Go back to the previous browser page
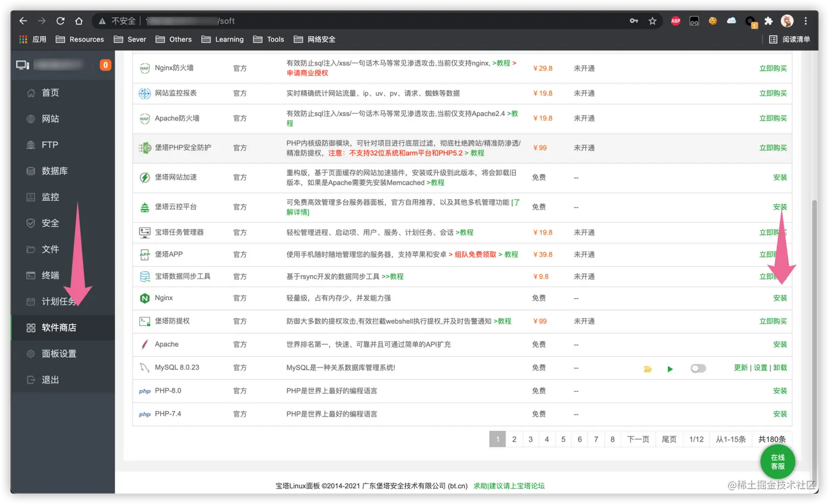 (x=23, y=21)
